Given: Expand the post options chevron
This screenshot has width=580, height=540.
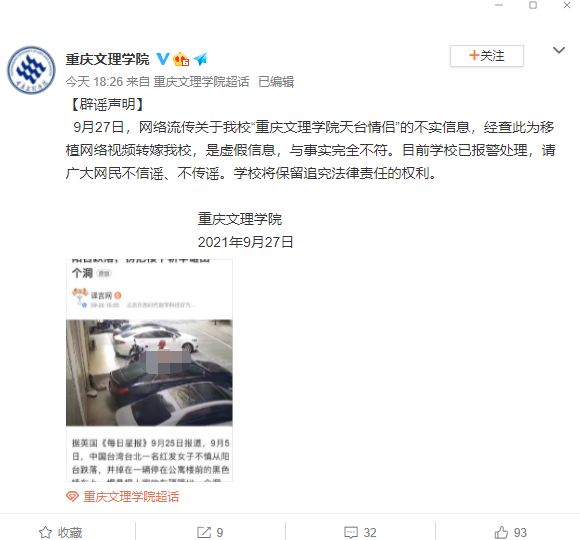Looking at the screenshot, I should coord(559,50).
